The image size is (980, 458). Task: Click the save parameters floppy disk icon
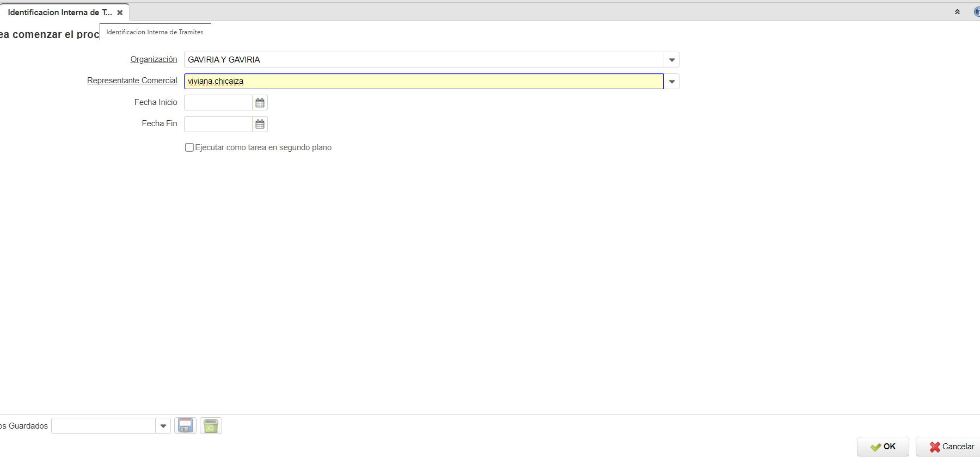tap(186, 426)
